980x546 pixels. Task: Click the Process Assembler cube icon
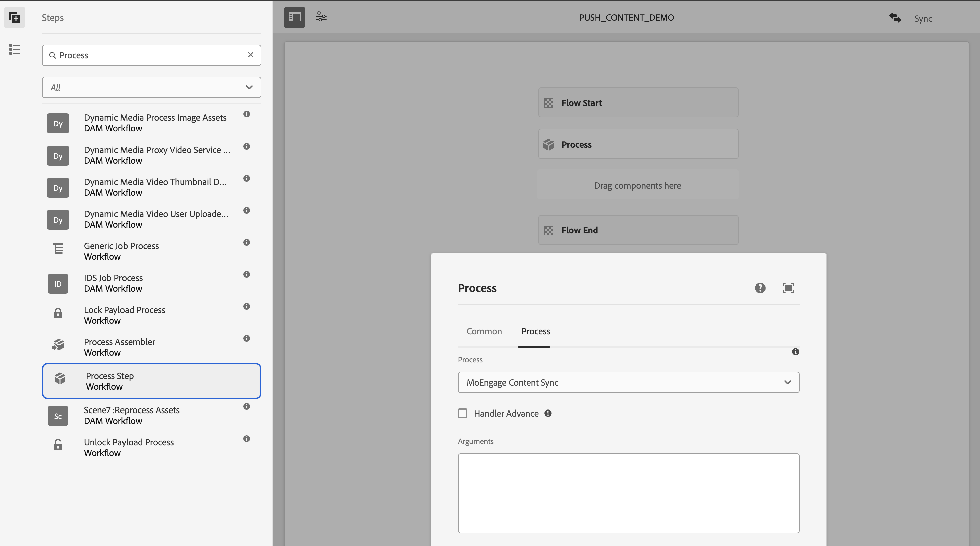coord(58,344)
